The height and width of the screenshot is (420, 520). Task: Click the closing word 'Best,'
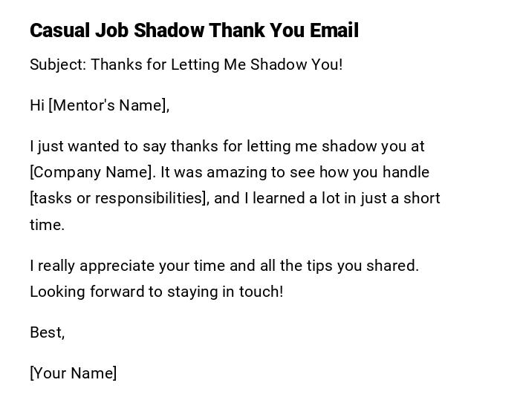pyautogui.click(x=48, y=332)
